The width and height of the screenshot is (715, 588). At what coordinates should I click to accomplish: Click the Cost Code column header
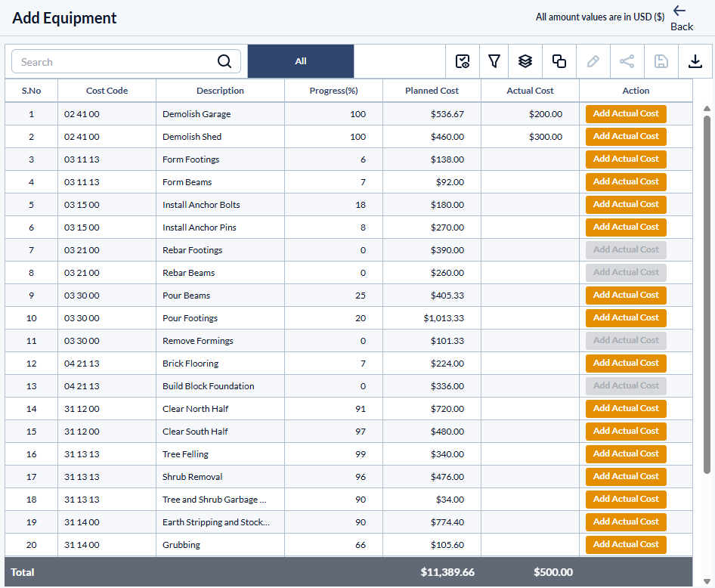[107, 91]
